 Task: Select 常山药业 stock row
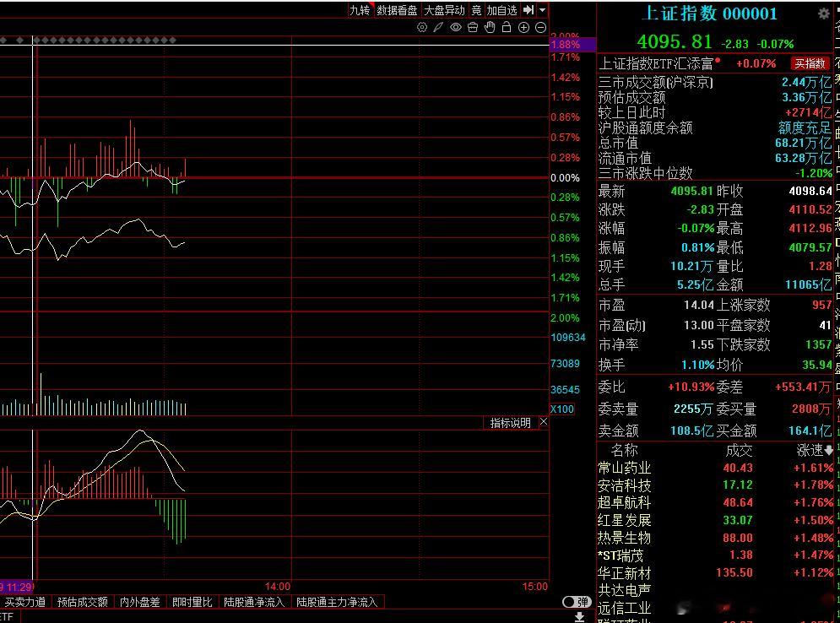716,468
